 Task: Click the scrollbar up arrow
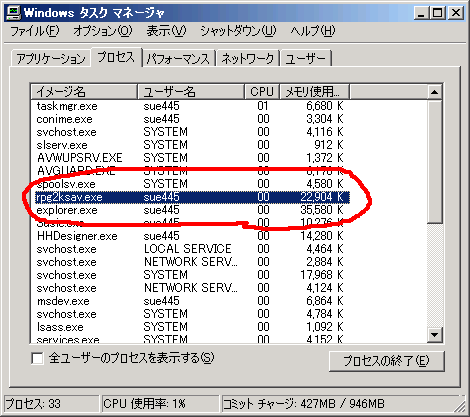pos(434,92)
